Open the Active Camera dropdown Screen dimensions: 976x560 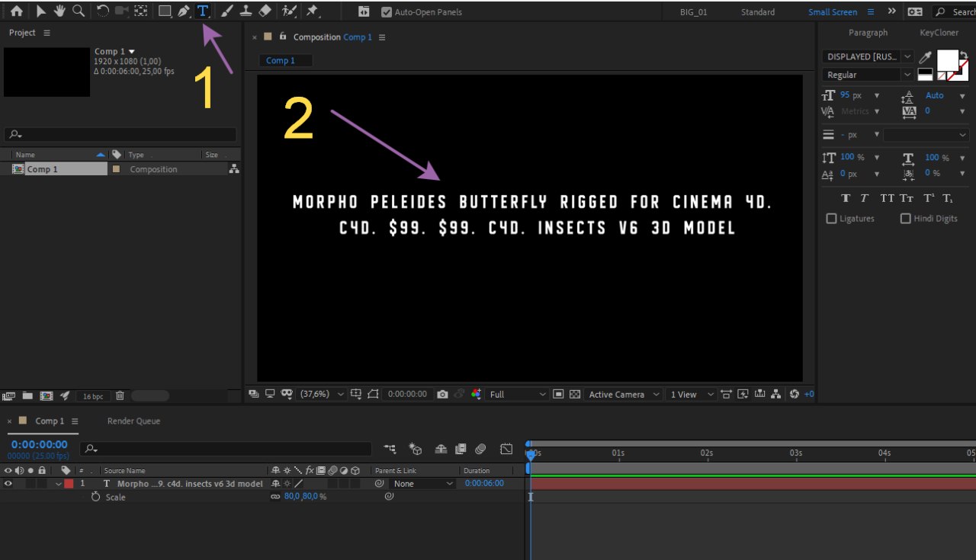click(x=623, y=394)
